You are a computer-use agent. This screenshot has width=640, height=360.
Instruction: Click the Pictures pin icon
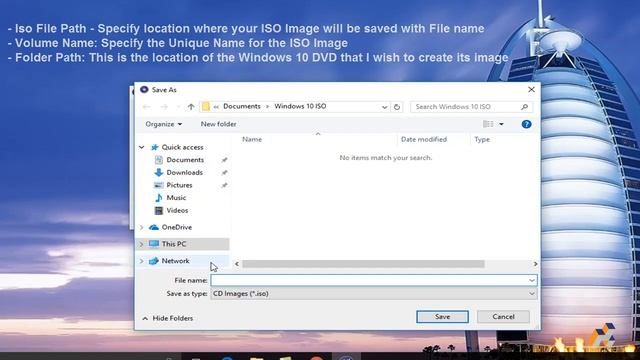pos(224,185)
